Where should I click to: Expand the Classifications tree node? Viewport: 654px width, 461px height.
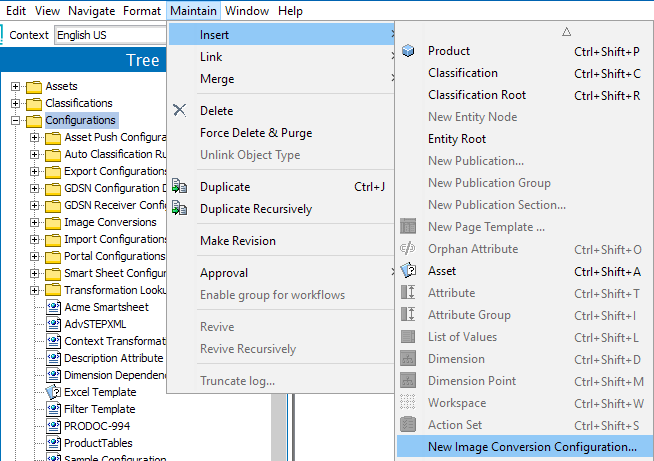(x=16, y=104)
